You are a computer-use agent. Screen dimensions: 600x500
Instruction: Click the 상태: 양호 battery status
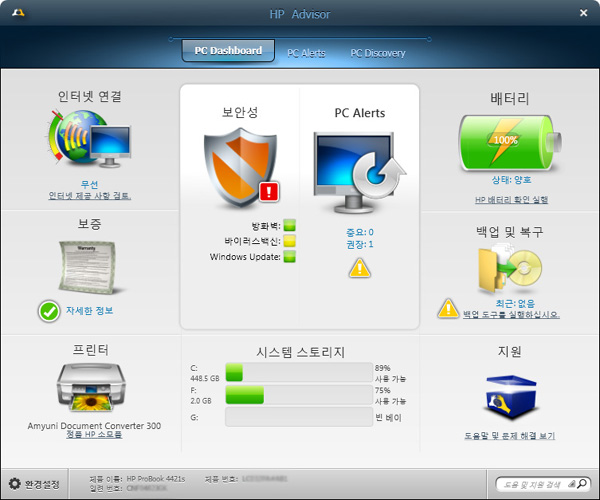click(x=511, y=180)
